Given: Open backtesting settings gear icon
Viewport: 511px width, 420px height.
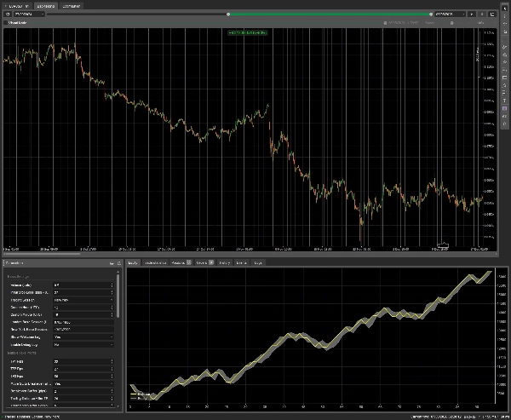Looking at the screenshot, I should click(x=8, y=14).
